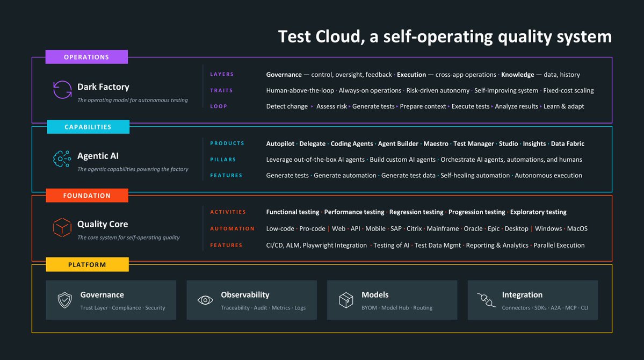Click 'Parallel Execution' feature text
This screenshot has width=644, height=360.
[559, 246]
